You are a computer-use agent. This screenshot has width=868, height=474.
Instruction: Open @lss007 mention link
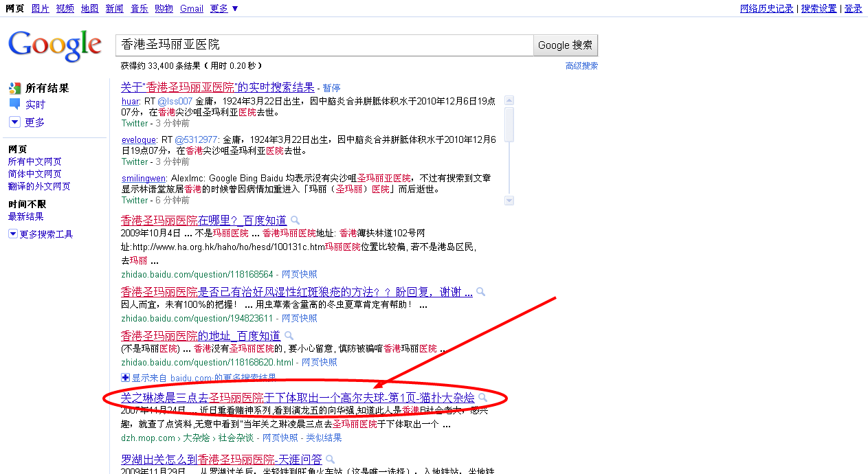pos(175,101)
